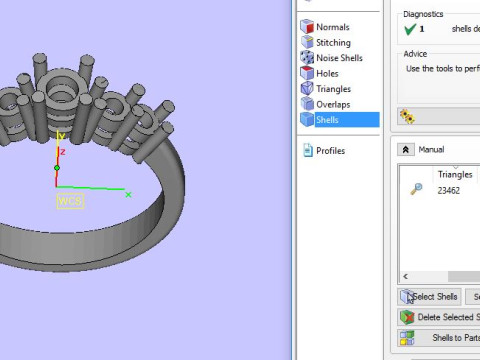Click the Manual section label

pyautogui.click(x=431, y=149)
